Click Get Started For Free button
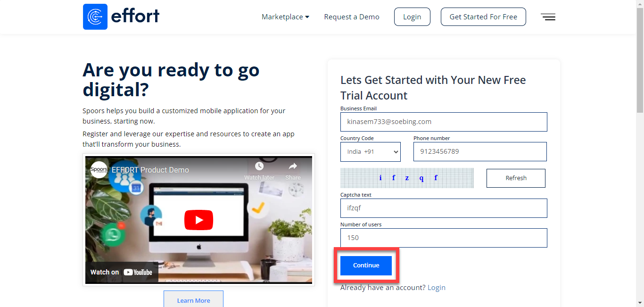 483,17
